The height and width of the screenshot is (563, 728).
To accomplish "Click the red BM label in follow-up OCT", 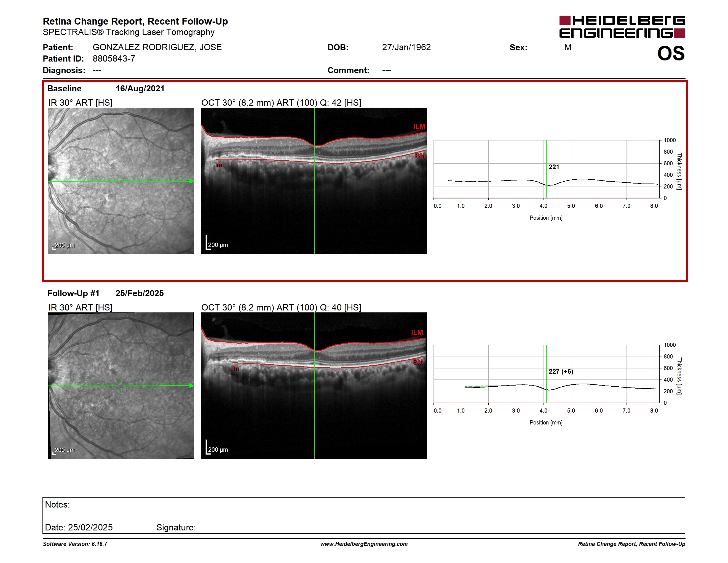I will click(x=418, y=362).
